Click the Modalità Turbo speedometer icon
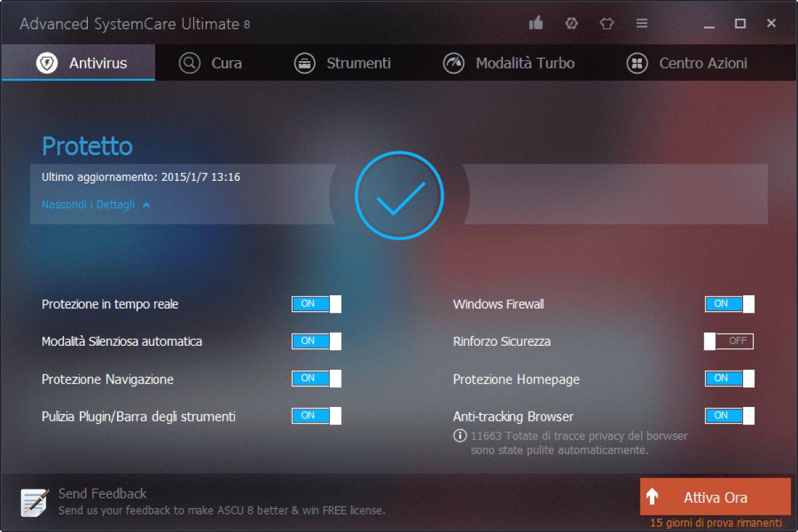The image size is (798, 532). 455,63
